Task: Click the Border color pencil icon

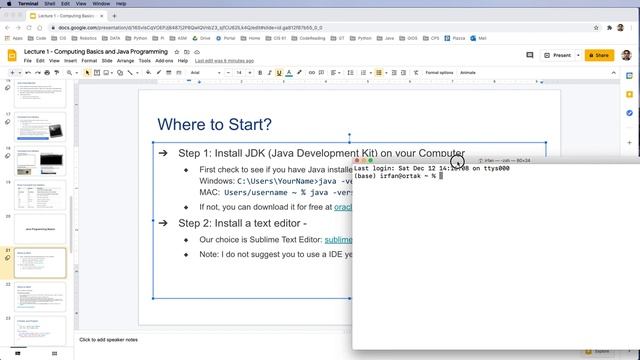Action: (158, 73)
